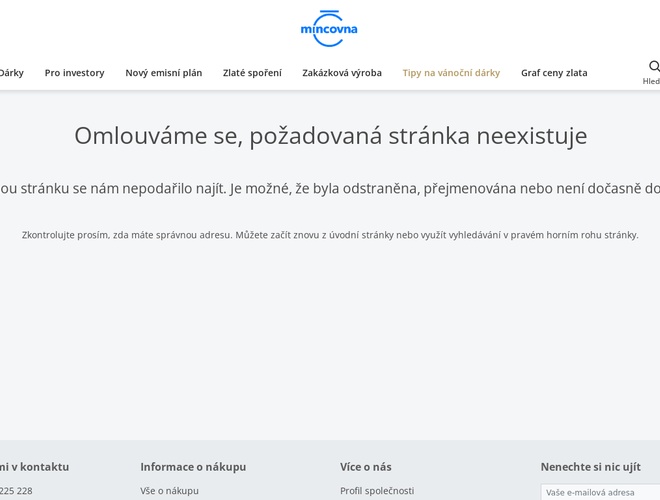The height and width of the screenshot is (500, 660).
Task: Go to Pro investory section
Action: [74, 73]
